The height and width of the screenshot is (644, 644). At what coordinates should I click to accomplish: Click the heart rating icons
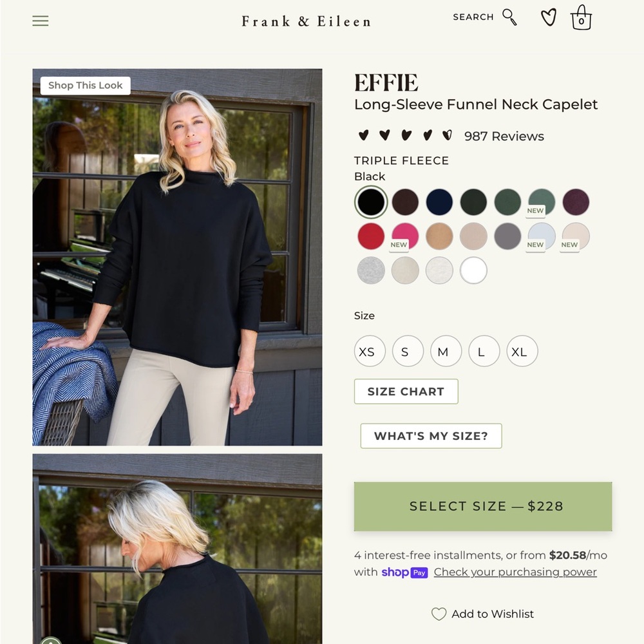(x=405, y=135)
